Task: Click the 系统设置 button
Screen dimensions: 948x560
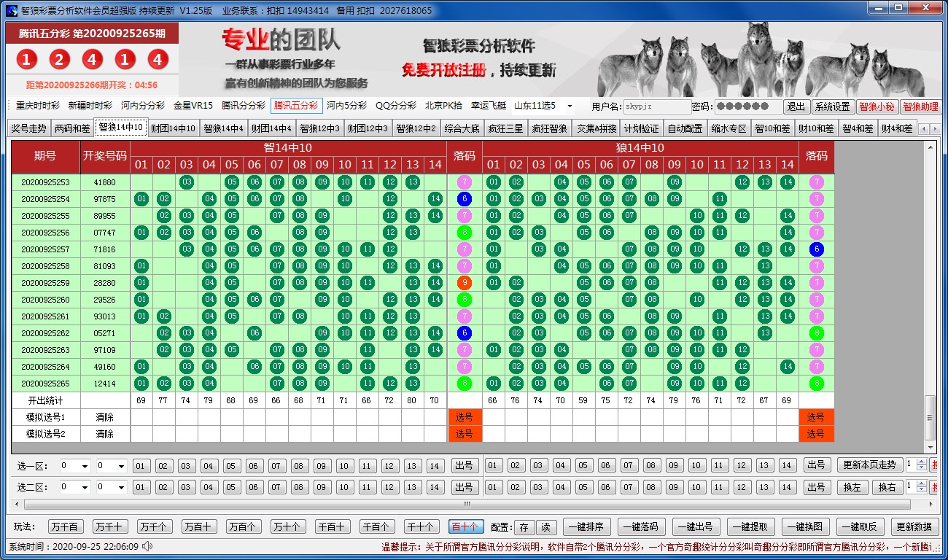Action: (x=832, y=106)
